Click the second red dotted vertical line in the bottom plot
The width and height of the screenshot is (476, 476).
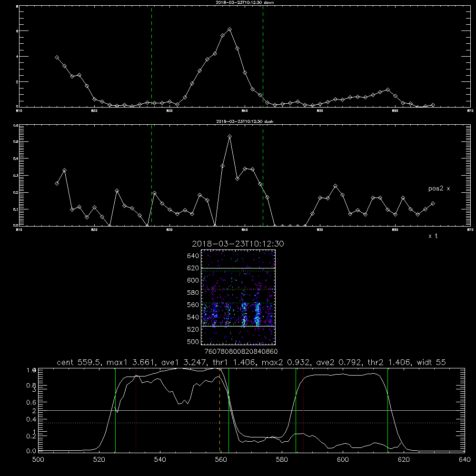[x=304, y=410]
